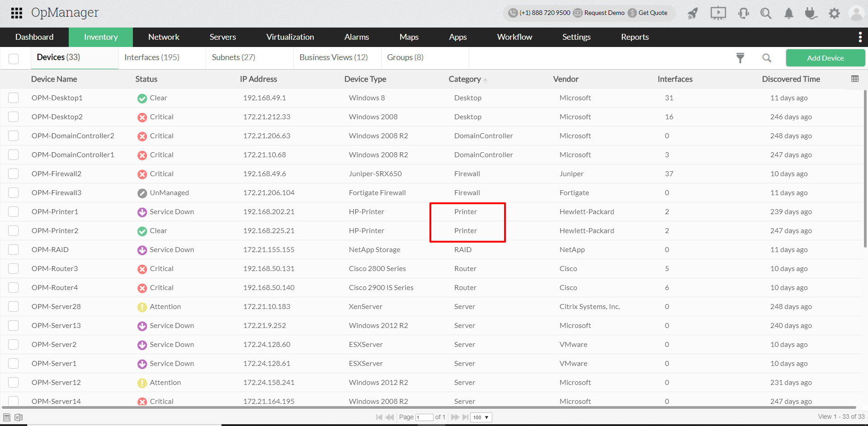Click Attention status icon for OPM-Server28
The width and height of the screenshot is (868, 426).
pyautogui.click(x=142, y=307)
